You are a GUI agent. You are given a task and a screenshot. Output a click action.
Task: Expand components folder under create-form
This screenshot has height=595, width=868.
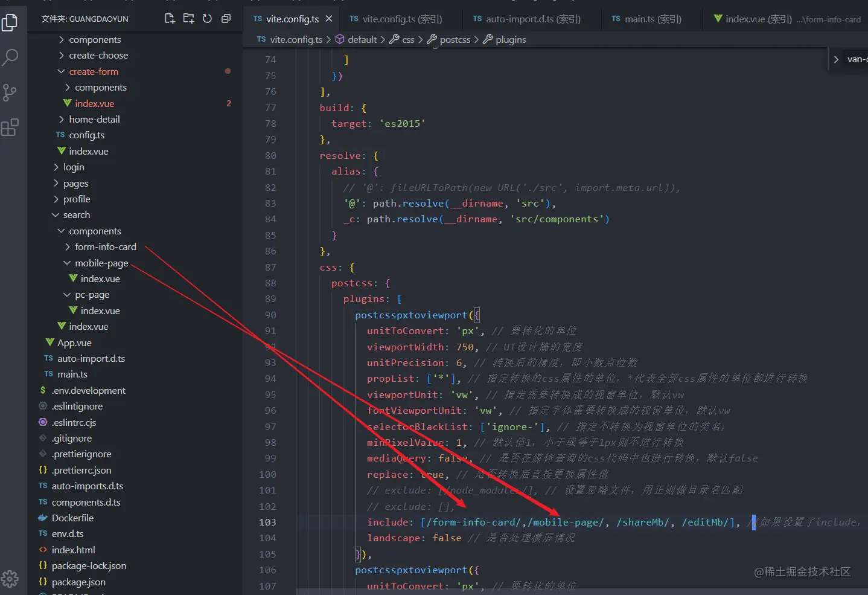tap(101, 88)
